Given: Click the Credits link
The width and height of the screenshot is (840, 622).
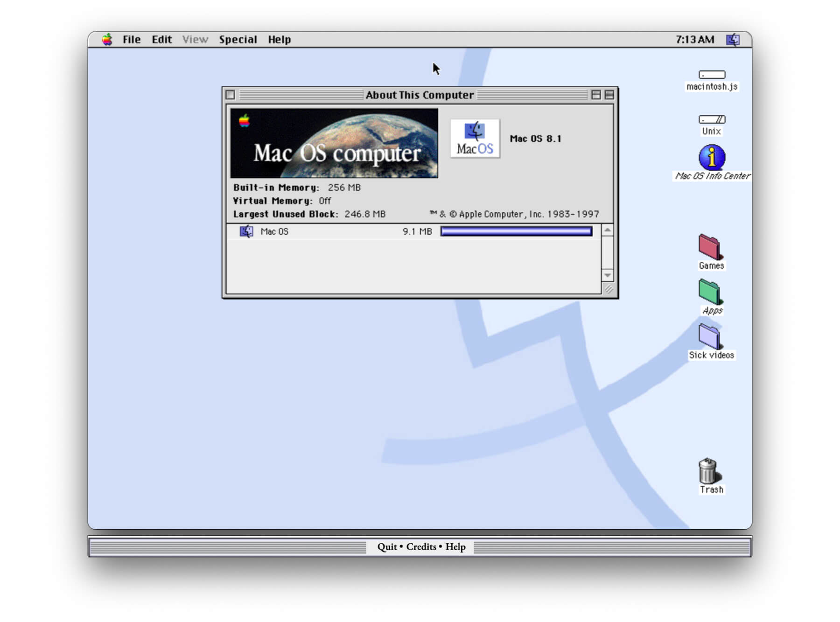Looking at the screenshot, I should 421,547.
